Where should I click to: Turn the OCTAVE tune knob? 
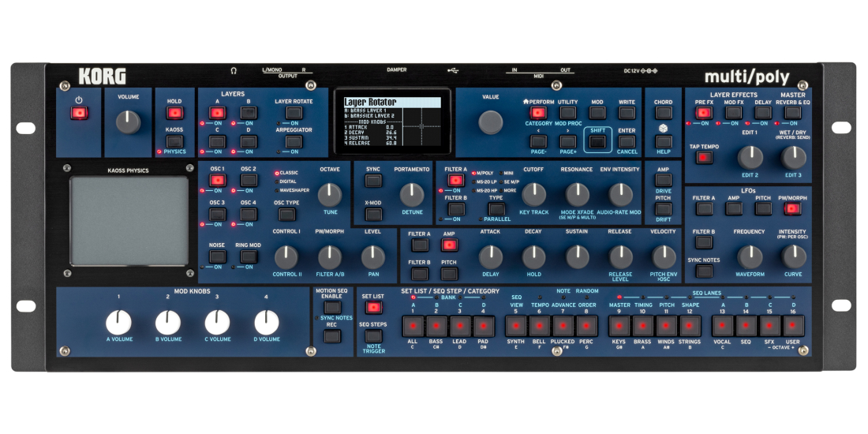330,195
